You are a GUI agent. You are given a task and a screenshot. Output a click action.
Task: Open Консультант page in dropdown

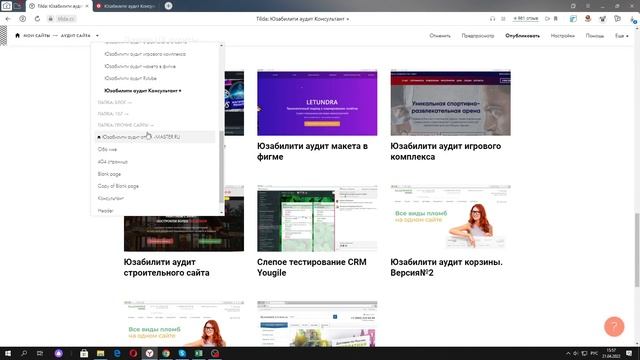[111, 198]
